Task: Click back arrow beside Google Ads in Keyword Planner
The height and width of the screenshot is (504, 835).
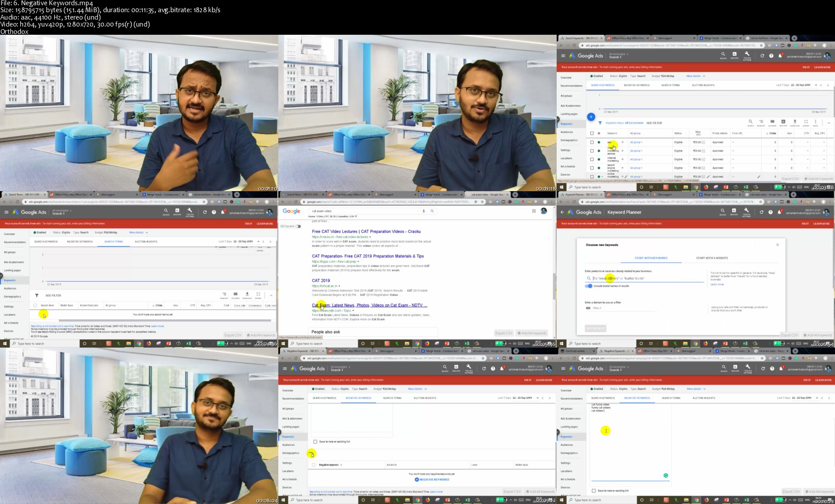Action: pos(562,212)
